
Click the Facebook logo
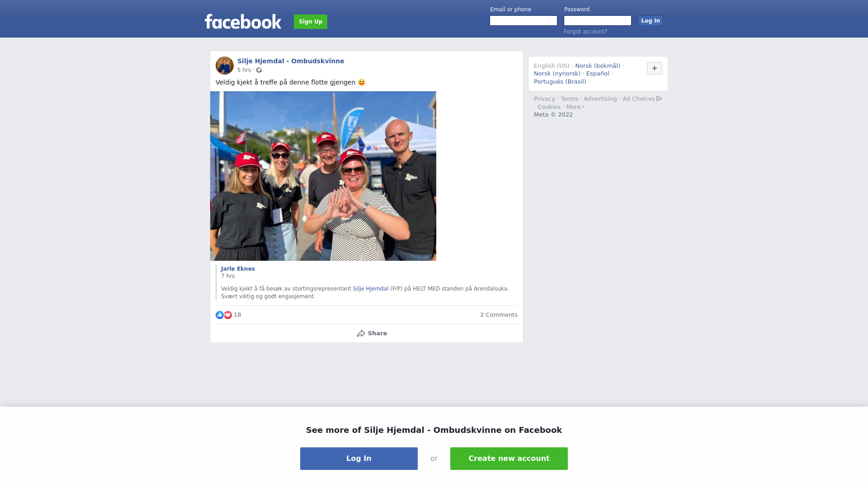[243, 21]
